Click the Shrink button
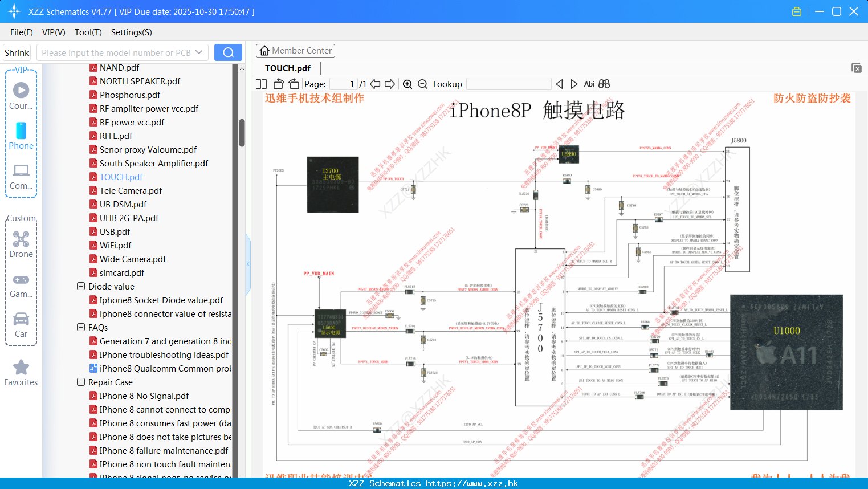Viewport: 868px width, 489px height. pyautogui.click(x=17, y=52)
